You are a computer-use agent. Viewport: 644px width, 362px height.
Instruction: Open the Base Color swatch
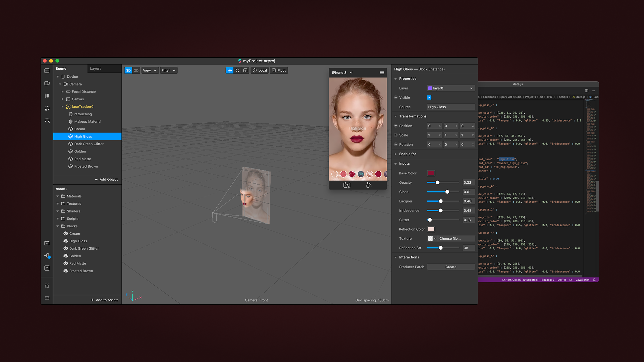point(431,173)
